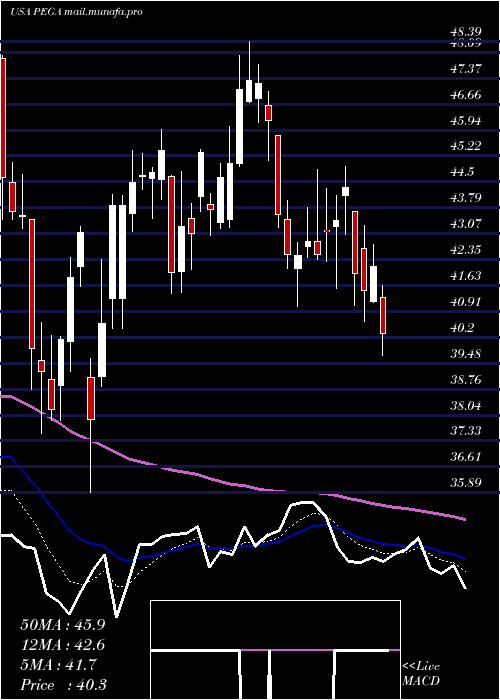Click the 42.35 price axis label
Image resolution: width=500 pixels, height=700 pixels.
click(465, 250)
